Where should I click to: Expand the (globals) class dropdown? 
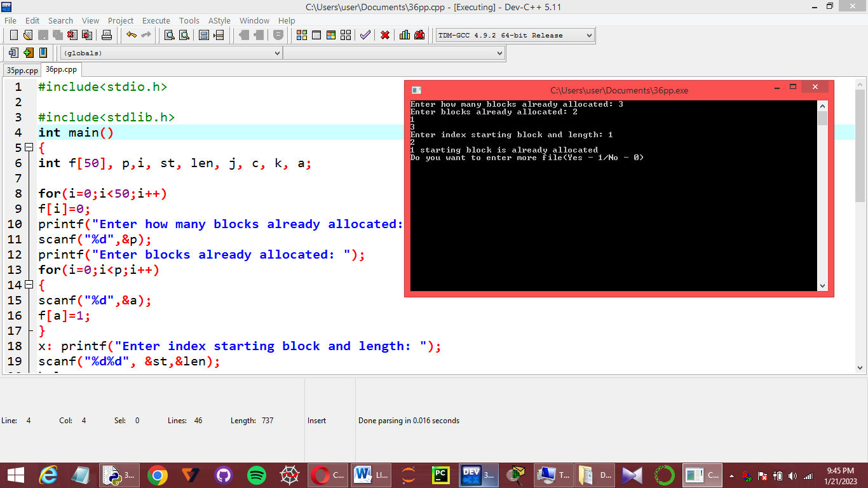click(172, 53)
